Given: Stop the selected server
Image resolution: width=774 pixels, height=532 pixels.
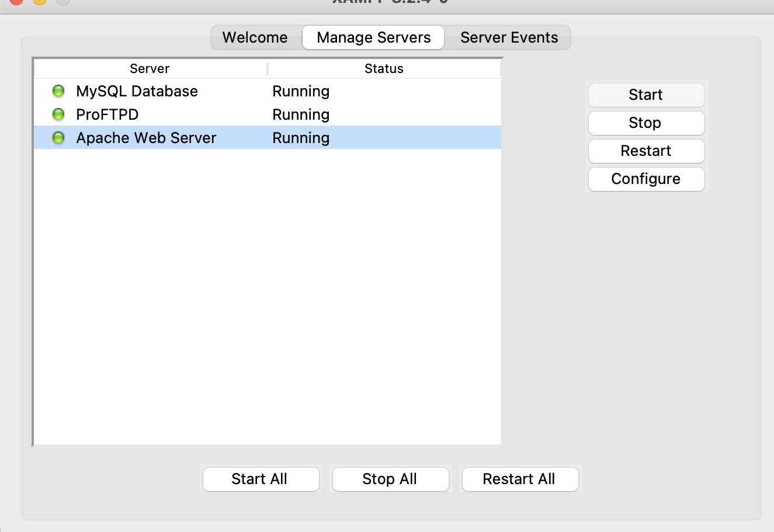Looking at the screenshot, I should click(646, 123).
